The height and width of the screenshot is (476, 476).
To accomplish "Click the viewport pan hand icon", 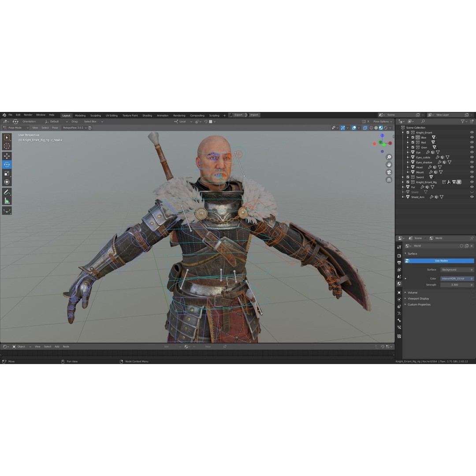I will pos(389,164).
